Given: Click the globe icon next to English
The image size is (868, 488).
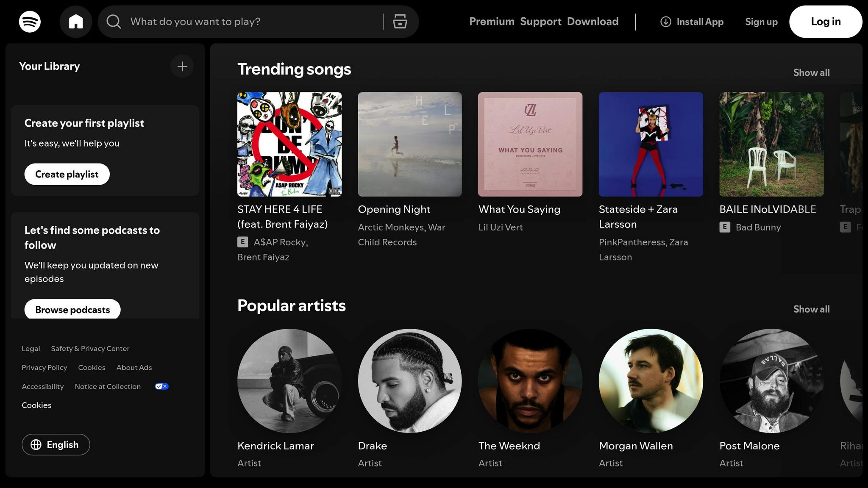Looking at the screenshot, I should [36, 444].
